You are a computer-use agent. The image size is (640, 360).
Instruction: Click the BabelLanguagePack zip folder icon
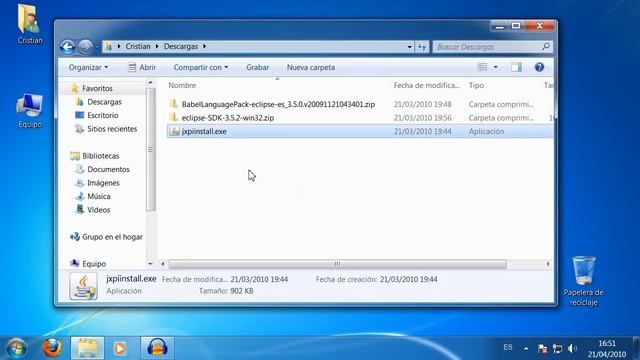tap(174, 104)
